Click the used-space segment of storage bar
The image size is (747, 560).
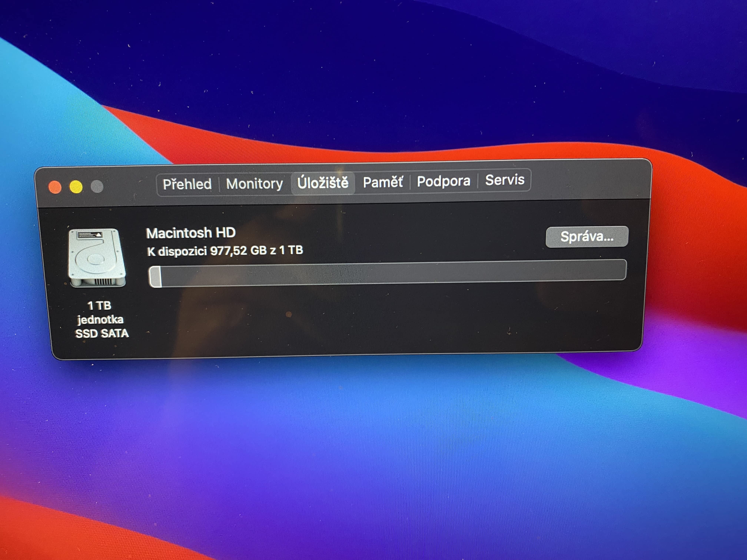pos(155,277)
